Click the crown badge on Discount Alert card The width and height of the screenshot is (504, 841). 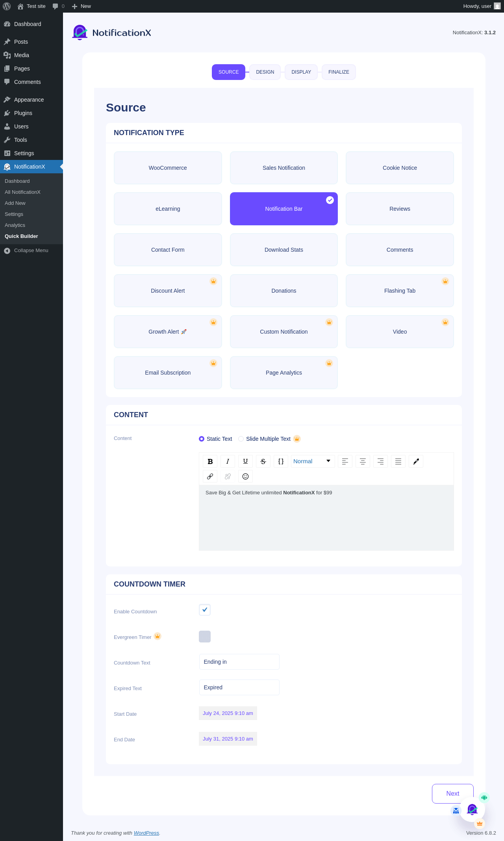(213, 281)
